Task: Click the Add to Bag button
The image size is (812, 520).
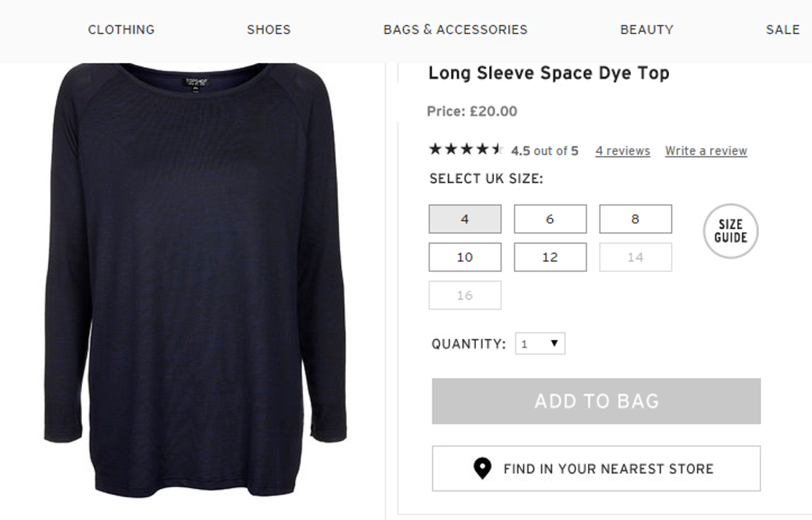Action: pyautogui.click(x=596, y=401)
